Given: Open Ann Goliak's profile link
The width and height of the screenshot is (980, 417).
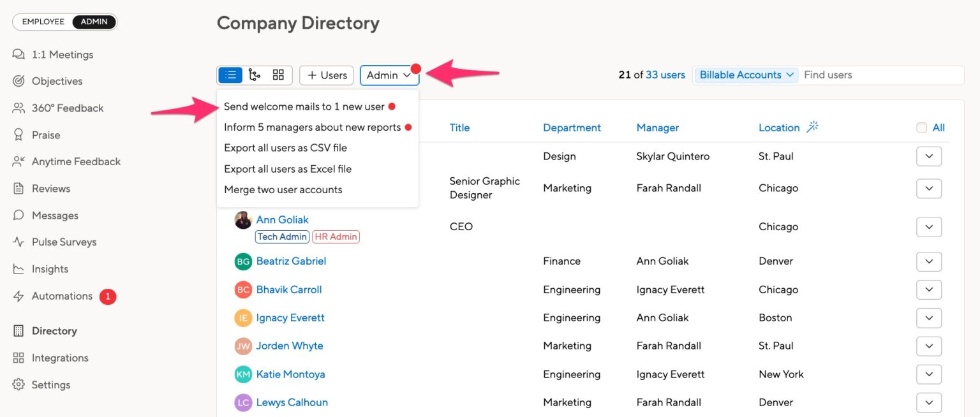Looking at the screenshot, I should (x=282, y=219).
